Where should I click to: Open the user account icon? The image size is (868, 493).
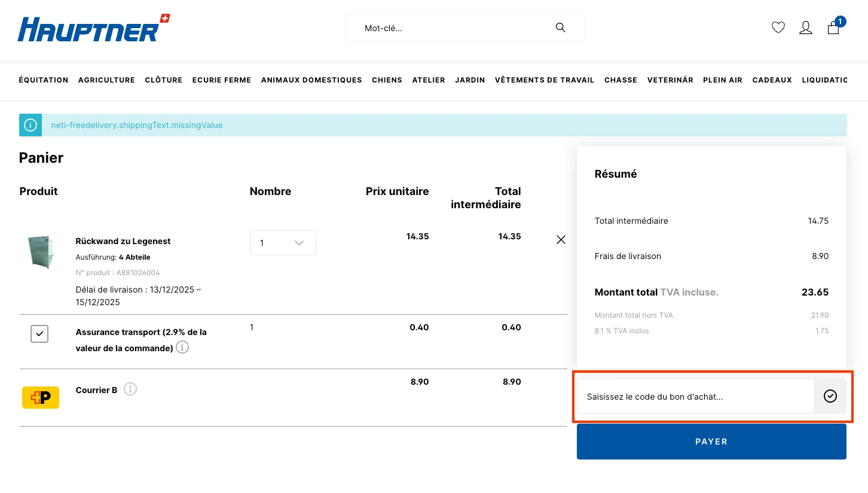805,28
